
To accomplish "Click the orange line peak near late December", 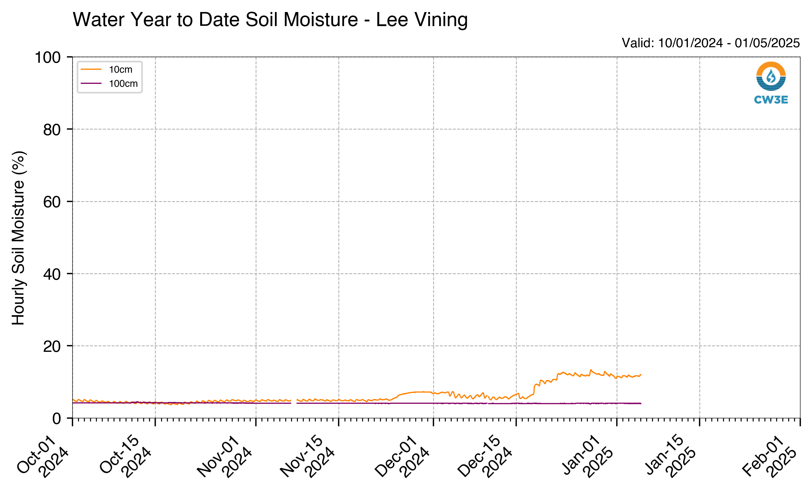I will [591, 370].
